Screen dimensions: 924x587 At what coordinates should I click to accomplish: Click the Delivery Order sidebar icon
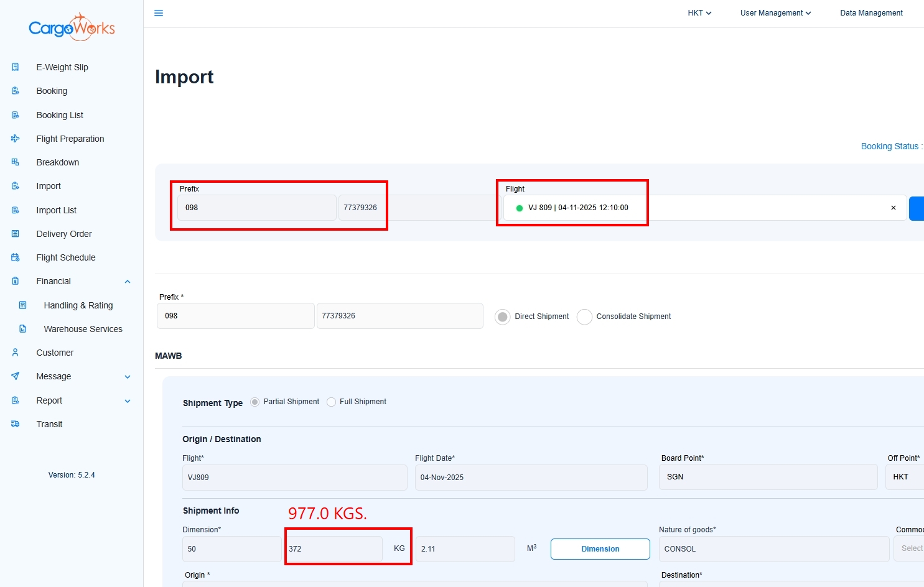coord(16,234)
